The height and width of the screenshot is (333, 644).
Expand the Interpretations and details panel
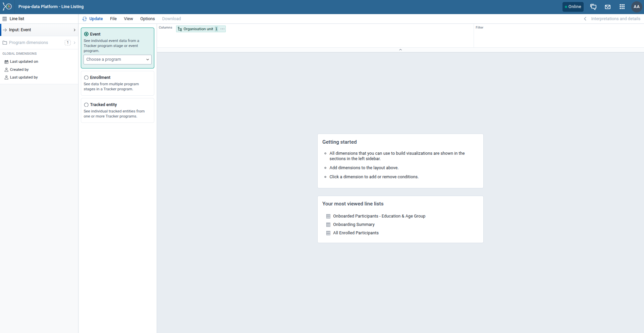[612, 19]
